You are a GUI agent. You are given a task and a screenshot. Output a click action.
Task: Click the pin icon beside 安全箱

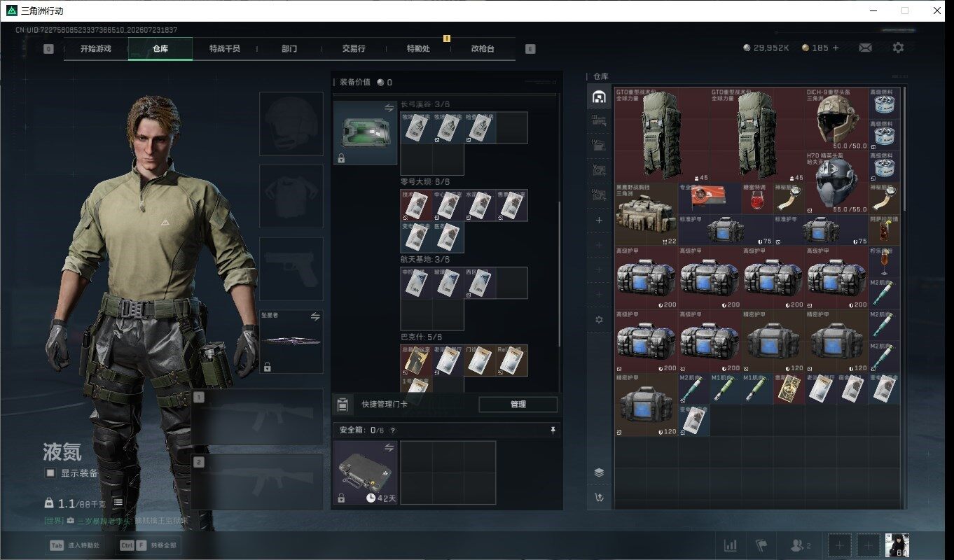coord(554,430)
